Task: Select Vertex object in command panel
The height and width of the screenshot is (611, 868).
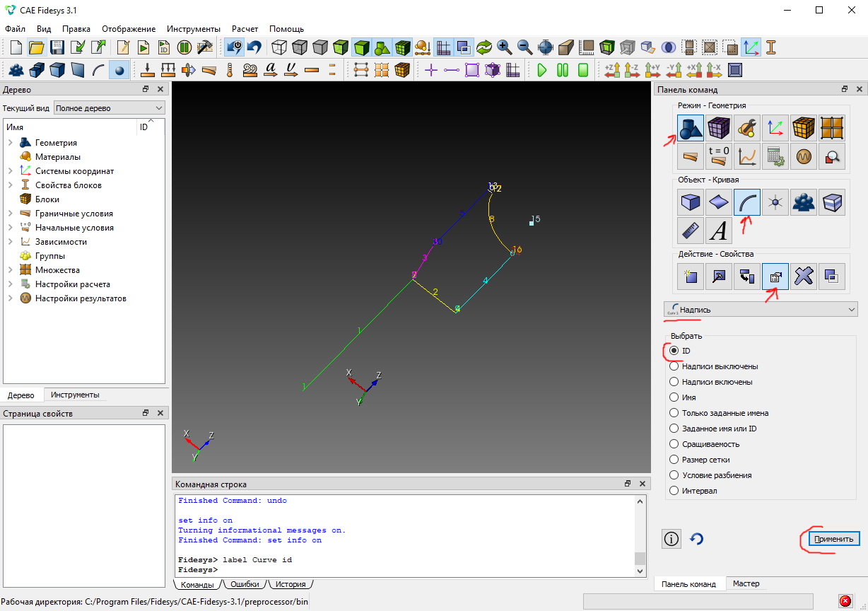Action: coord(775,203)
